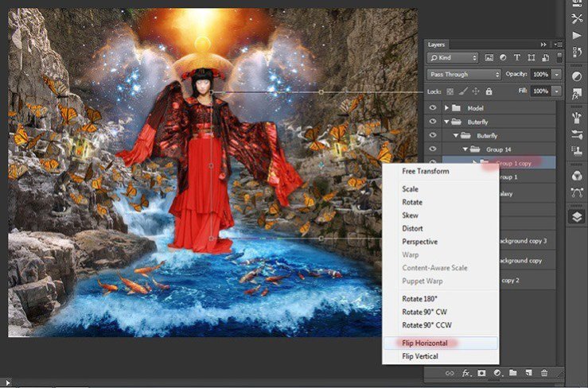Open the History panel in the dock

click(577, 52)
